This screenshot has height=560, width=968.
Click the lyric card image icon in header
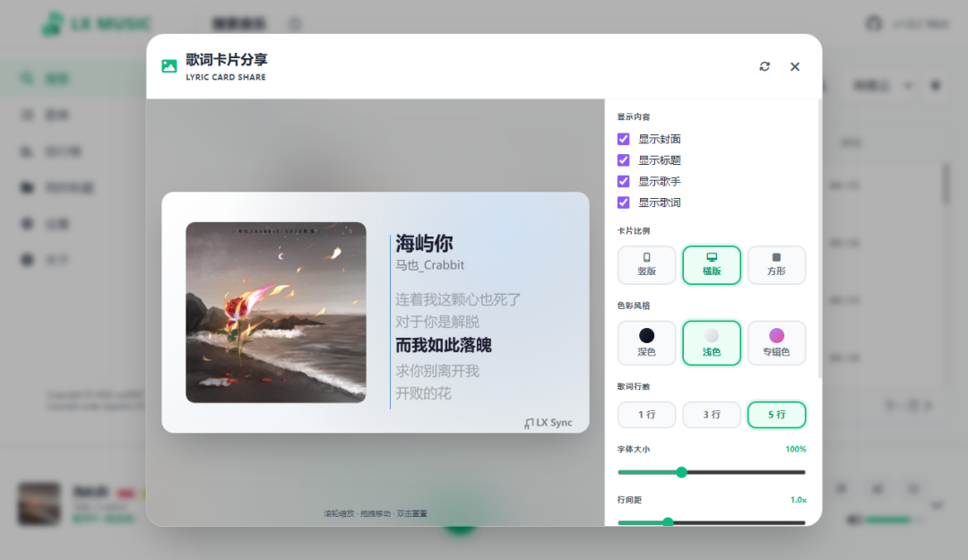[169, 66]
